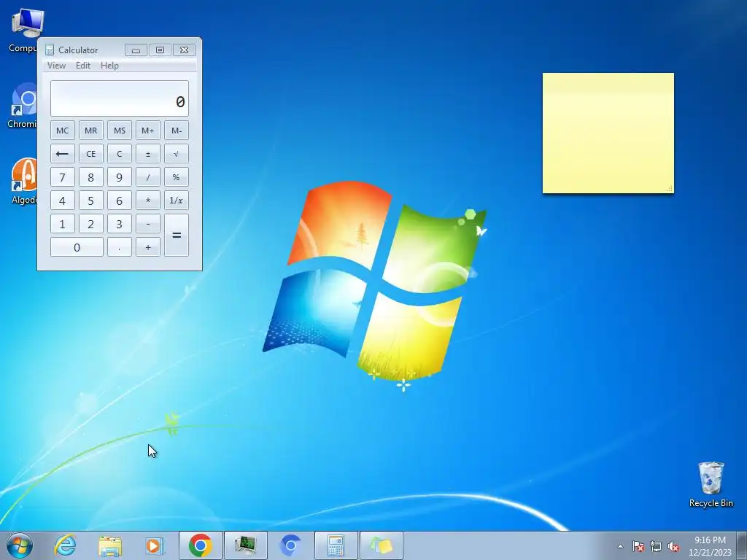Click the MC memory clear button
The height and width of the screenshot is (560, 747).
click(x=63, y=131)
